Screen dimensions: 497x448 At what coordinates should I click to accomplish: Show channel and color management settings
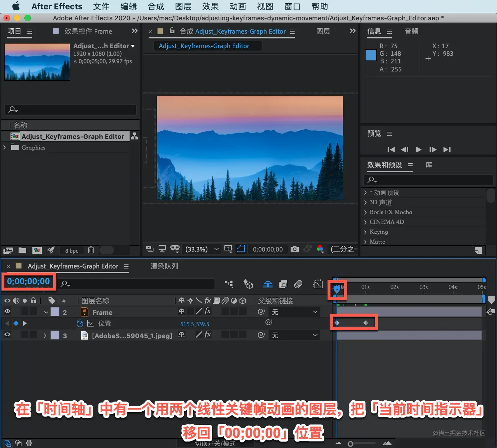click(320, 249)
